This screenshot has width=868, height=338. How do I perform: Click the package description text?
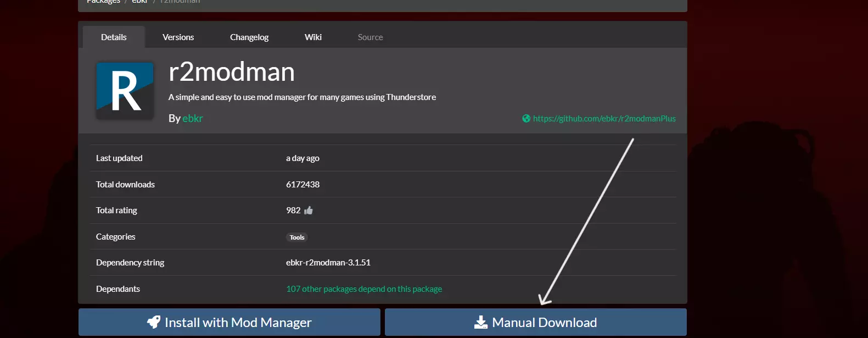pos(302,97)
